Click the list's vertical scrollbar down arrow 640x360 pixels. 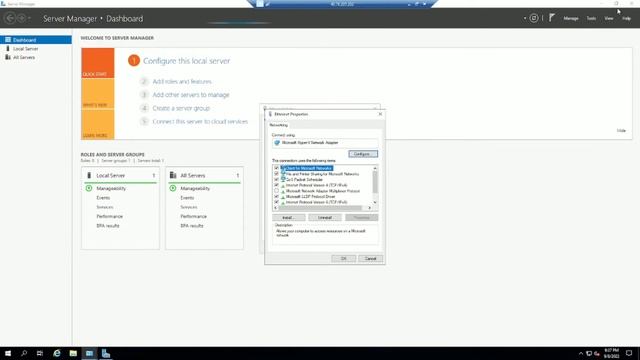375,202
